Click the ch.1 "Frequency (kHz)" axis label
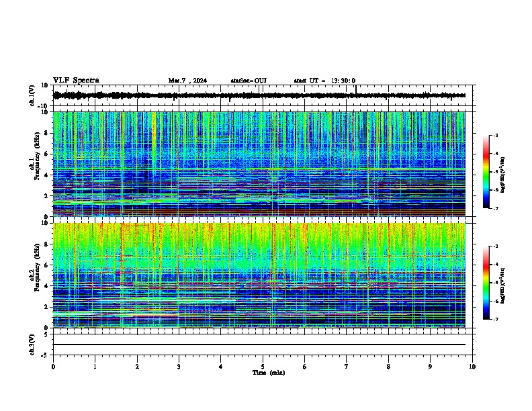Image resolution: width=532 pixels, height=411 pixels. coord(37,156)
